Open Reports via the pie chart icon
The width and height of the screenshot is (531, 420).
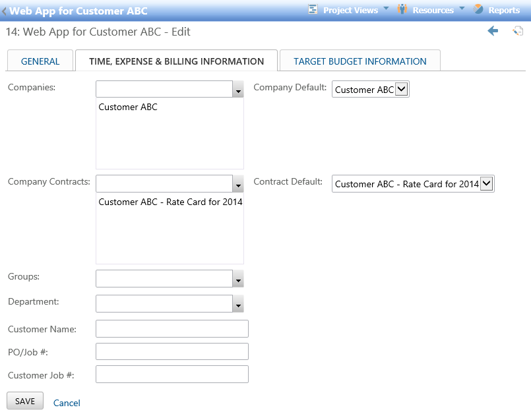pos(478,9)
